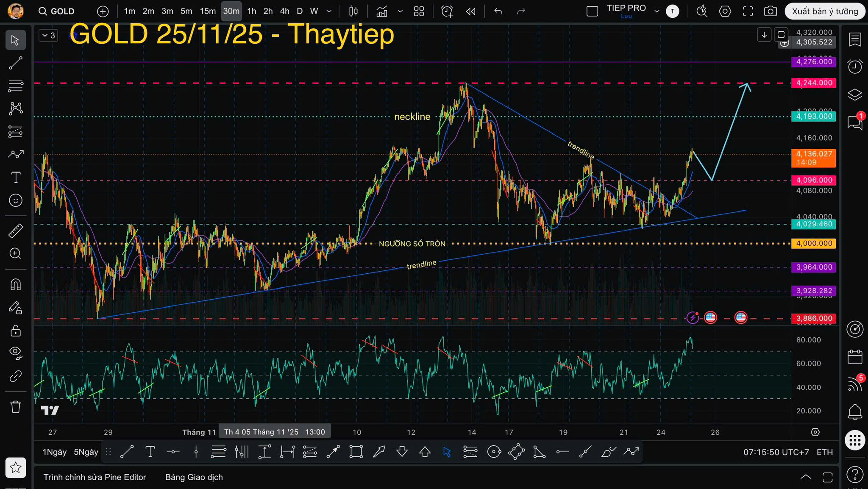Select the text annotation tool

coord(16,177)
